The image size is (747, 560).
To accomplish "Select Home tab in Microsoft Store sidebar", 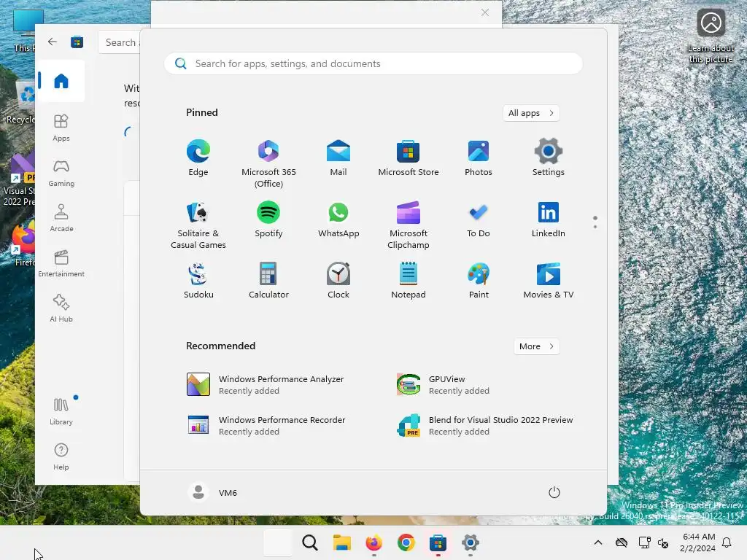I will 61,81.
